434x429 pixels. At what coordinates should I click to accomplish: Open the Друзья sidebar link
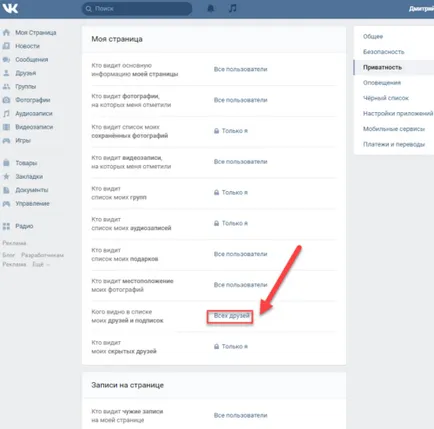pyautogui.click(x=26, y=73)
